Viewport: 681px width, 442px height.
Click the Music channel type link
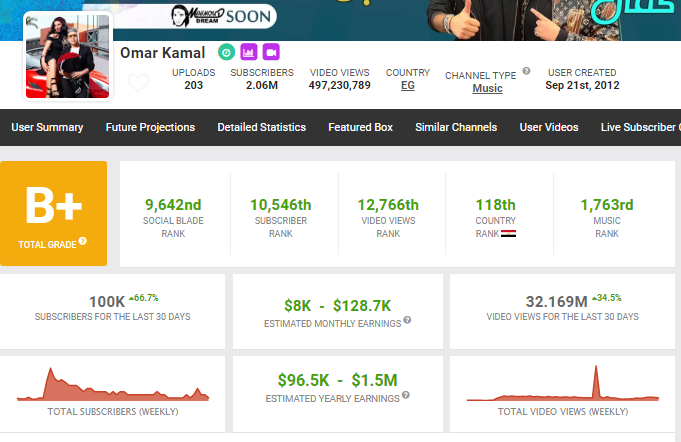[487, 88]
